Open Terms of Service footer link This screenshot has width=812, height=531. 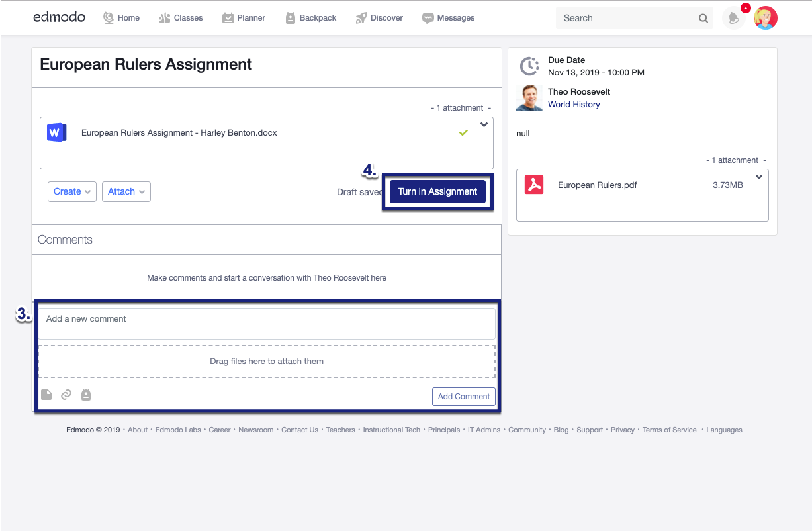click(670, 430)
